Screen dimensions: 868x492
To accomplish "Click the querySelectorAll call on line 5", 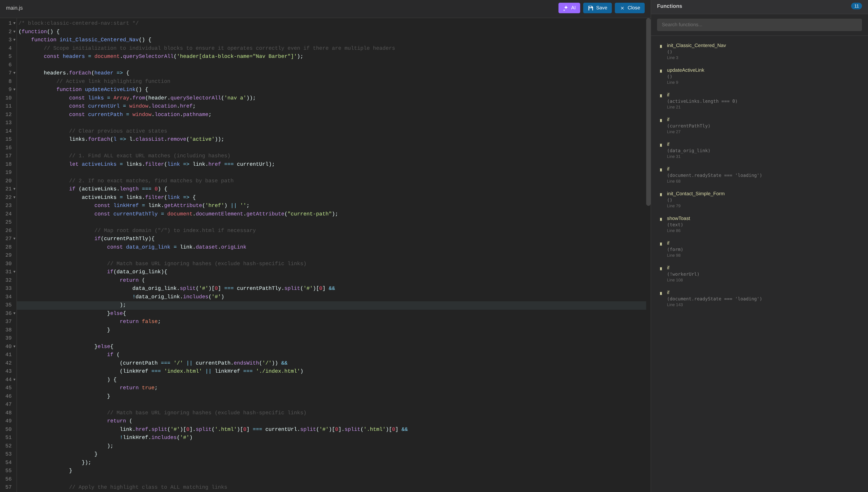I will (x=148, y=56).
